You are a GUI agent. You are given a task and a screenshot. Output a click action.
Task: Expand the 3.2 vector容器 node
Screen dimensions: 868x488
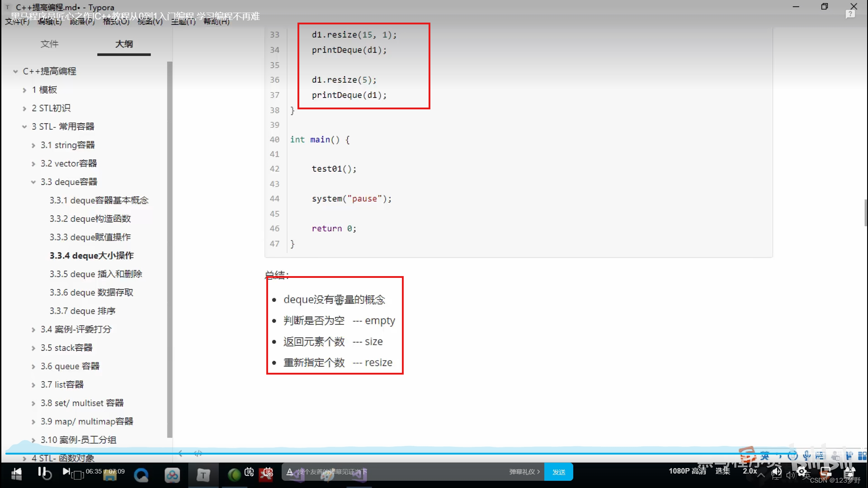[33, 164]
